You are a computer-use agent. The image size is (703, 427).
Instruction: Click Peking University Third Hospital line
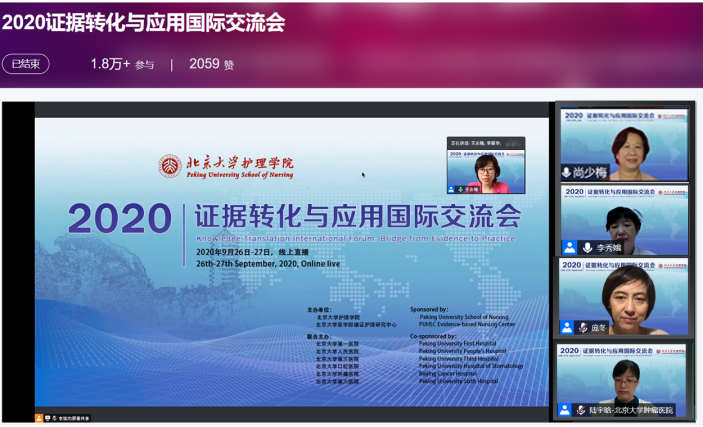pos(459,359)
